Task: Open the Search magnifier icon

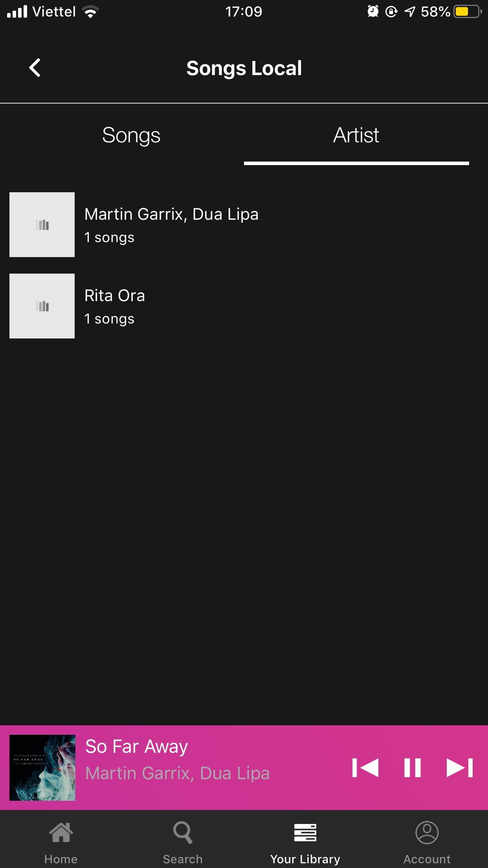Action: point(183,833)
